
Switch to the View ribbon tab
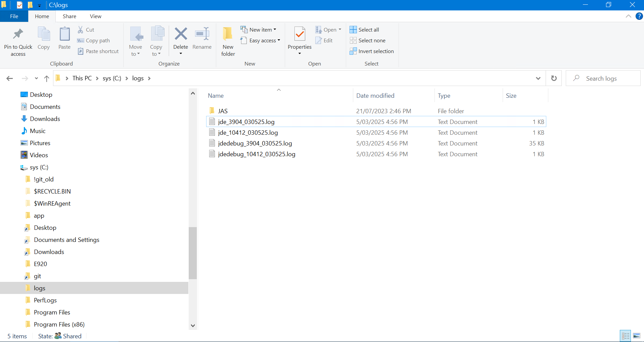coord(95,16)
